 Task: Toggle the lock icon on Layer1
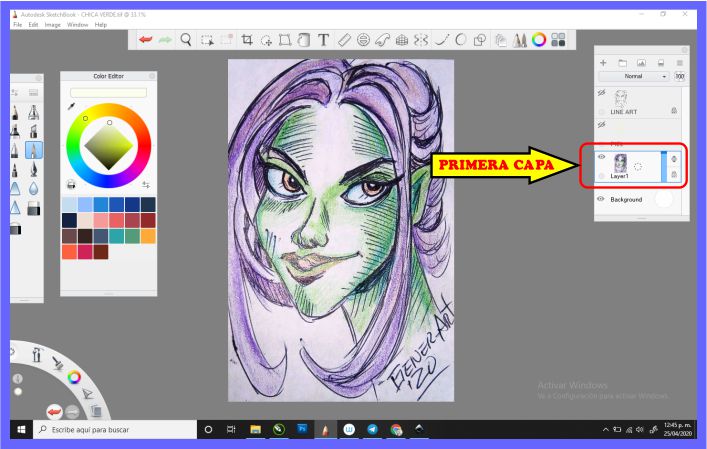tap(674, 174)
